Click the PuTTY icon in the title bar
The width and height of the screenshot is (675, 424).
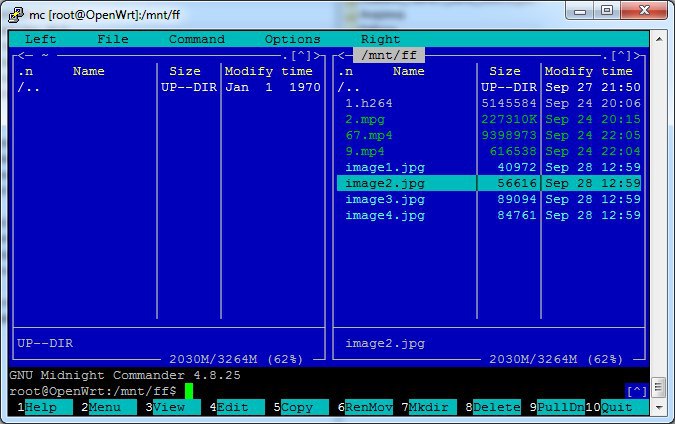pos(16,15)
